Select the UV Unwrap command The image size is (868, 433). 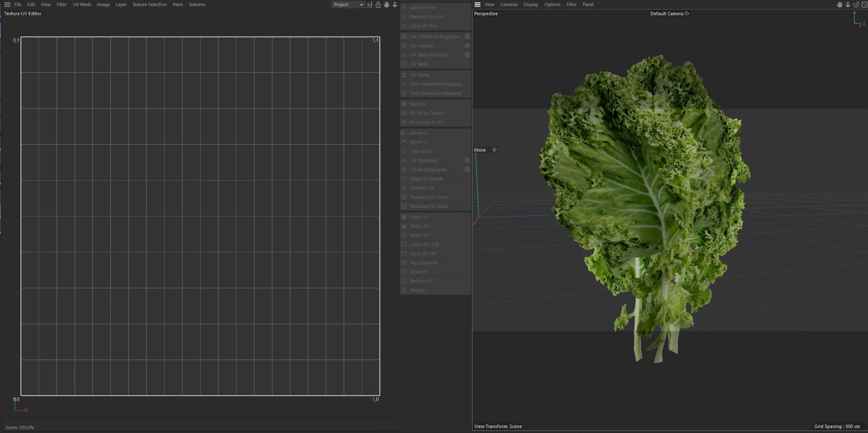coord(422,45)
